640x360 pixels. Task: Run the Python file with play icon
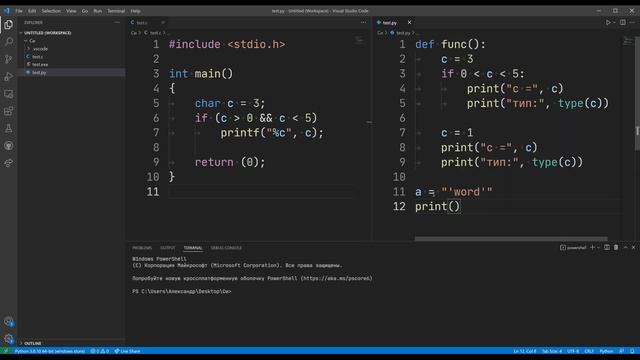(608, 22)
